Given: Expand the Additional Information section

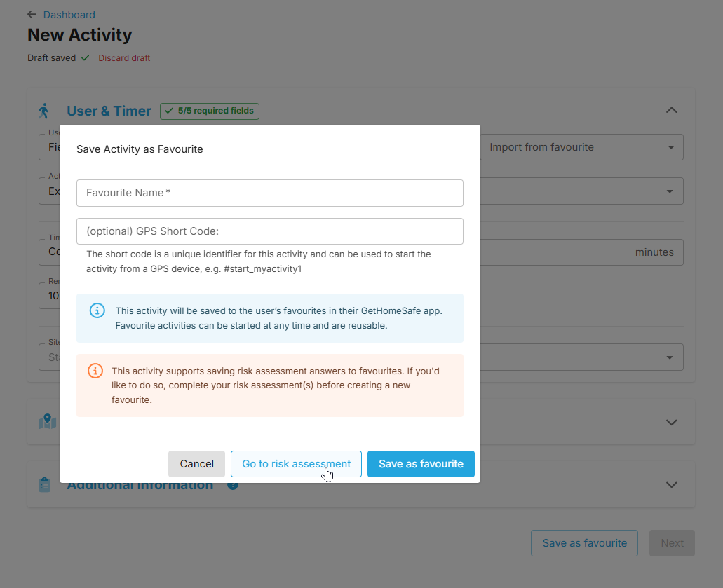Looking at the screenshot, I should 671,484.
